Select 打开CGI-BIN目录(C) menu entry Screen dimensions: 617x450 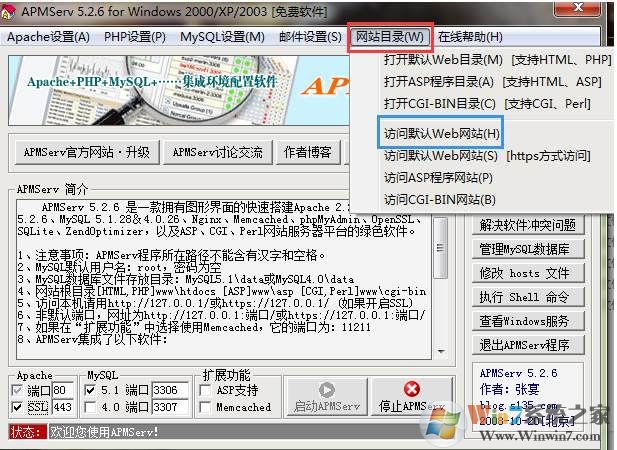click(487, 104)
